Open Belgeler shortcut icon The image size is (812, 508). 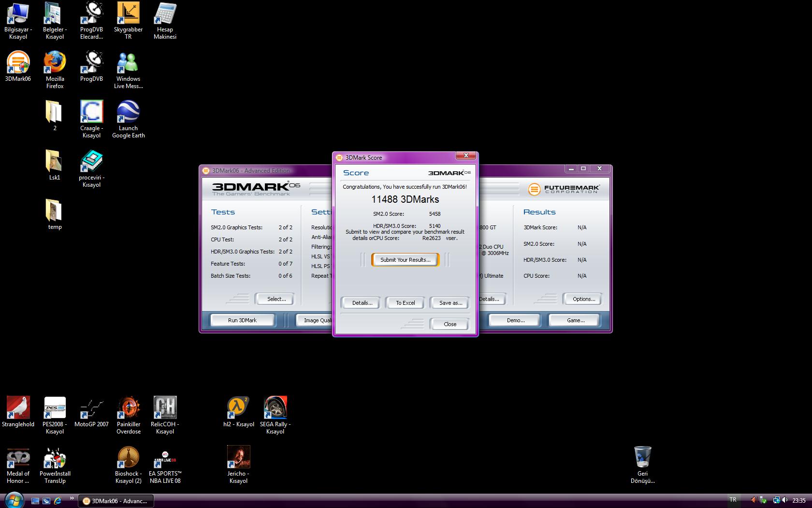[x=55, y=21]
